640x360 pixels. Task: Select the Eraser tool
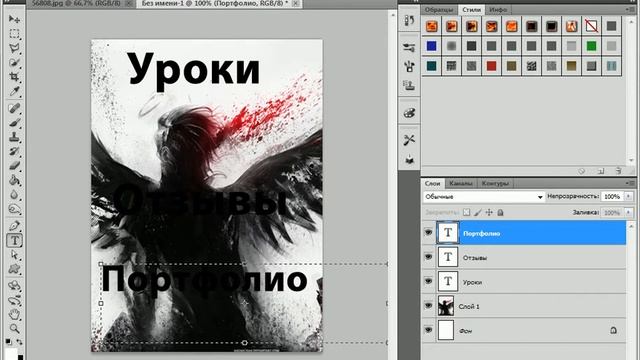pos(14,166)
